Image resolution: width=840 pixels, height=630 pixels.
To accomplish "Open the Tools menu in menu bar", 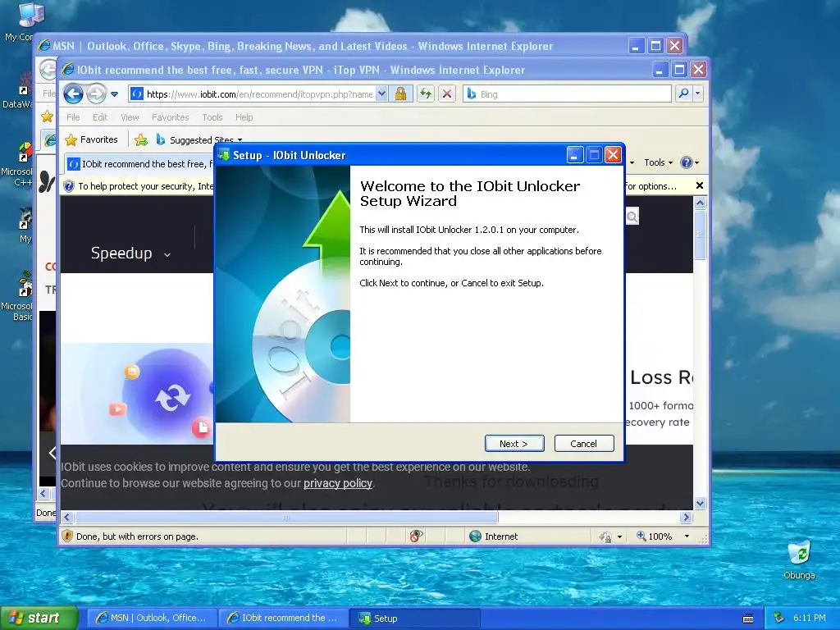I will (212, 117).
